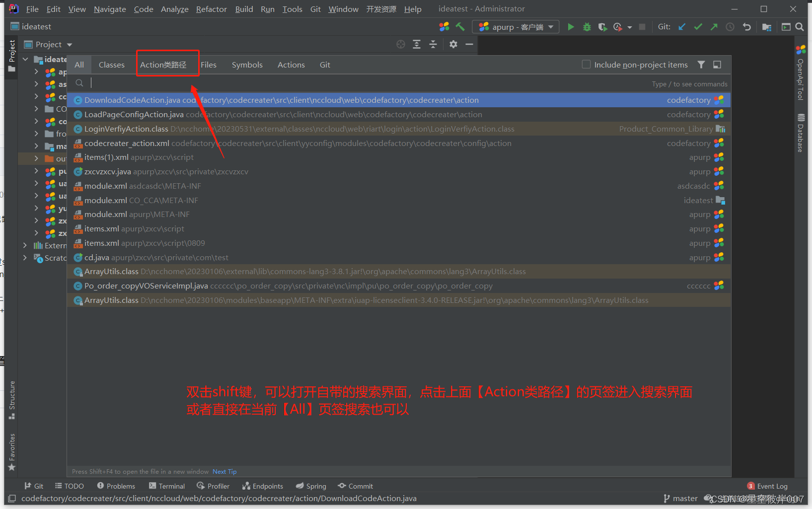Build project with the hammer icon

coord(460,27)
